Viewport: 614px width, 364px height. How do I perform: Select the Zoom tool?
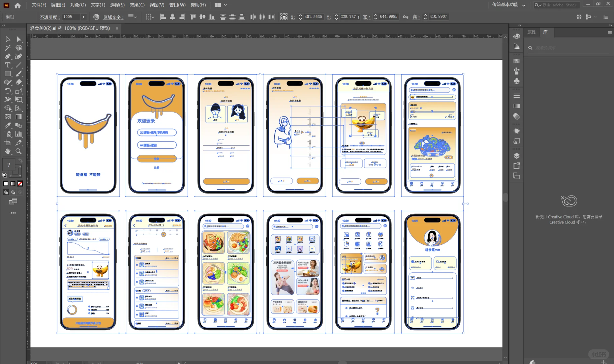pyautogui.click(x=19, y=151)
